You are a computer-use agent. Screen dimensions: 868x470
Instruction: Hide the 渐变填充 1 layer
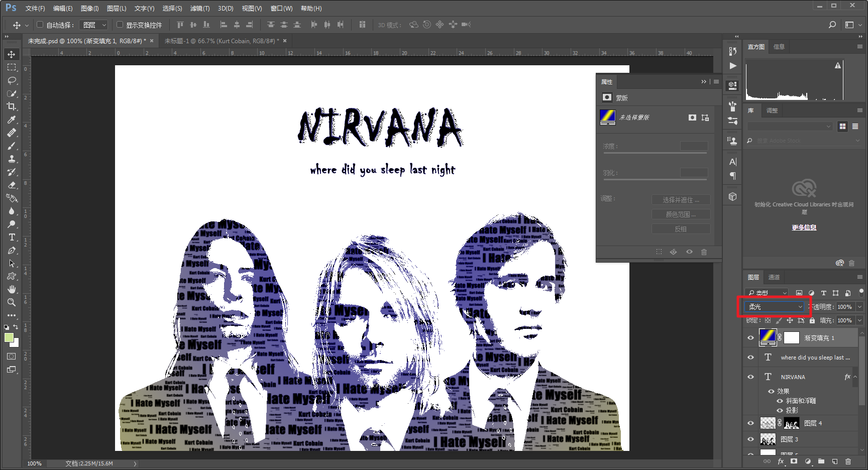(x=751, y=338)
